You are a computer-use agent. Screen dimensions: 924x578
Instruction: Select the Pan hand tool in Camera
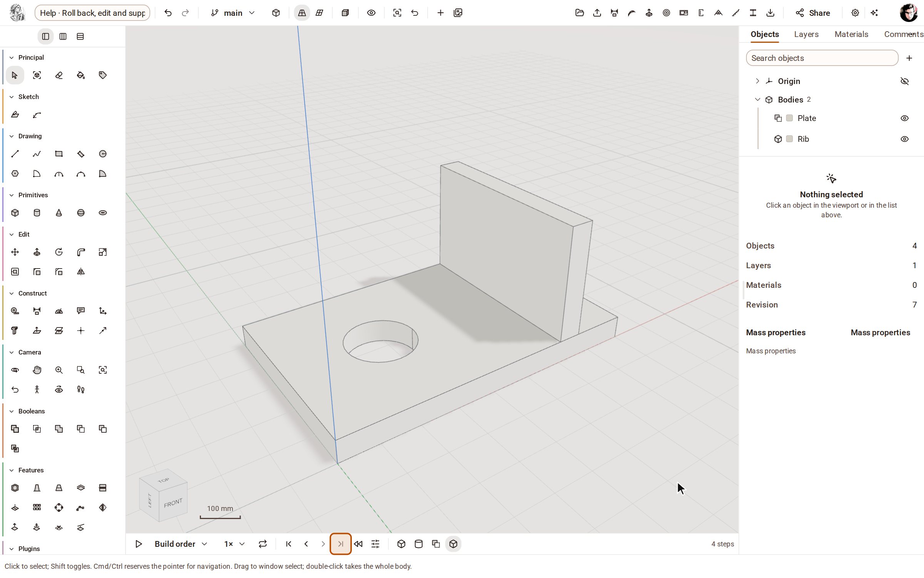tap(37, 370)
